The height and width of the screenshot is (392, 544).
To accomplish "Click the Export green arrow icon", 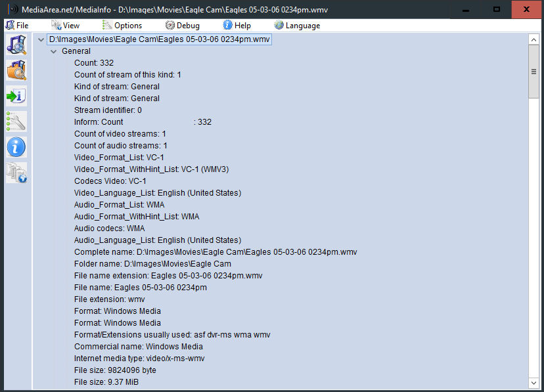I will [x=16, y=96].
